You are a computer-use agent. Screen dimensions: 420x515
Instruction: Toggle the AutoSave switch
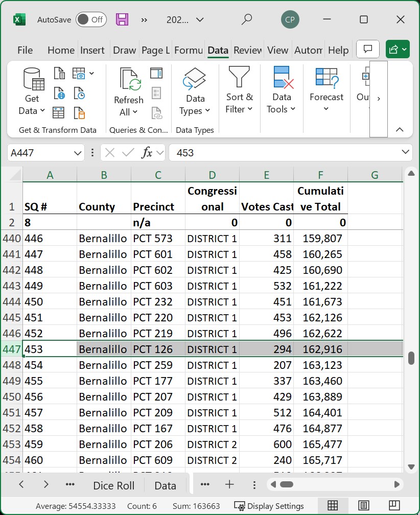coord(91,20)
